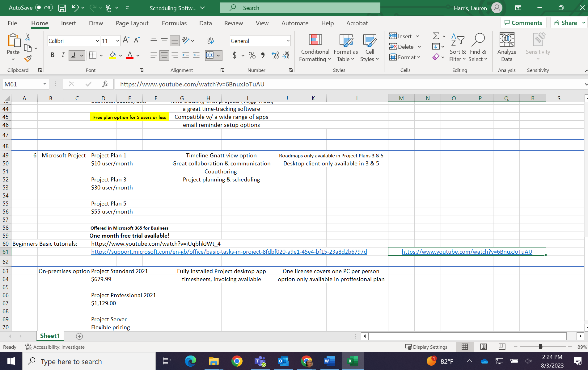Open the Formulas tab
The width and height of the screenshot is (588, 370).
pyautogui.click(x=174, y=23)
